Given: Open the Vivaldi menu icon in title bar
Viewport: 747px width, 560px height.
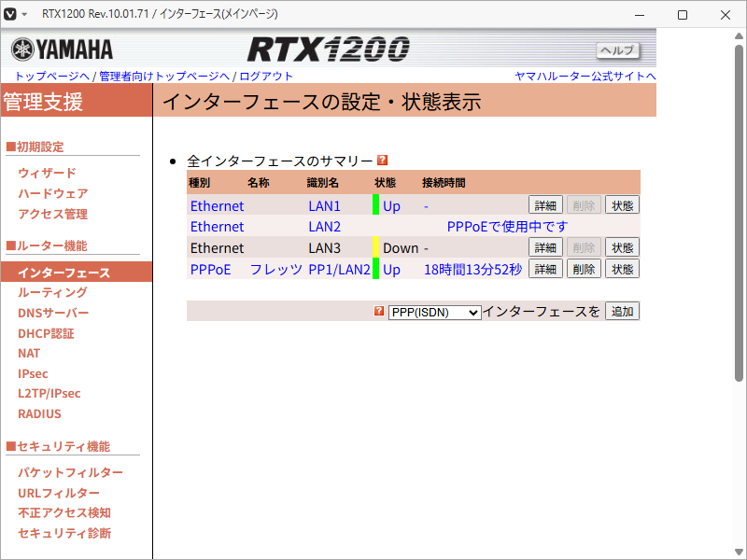Looking at the screenshot, I should (x=10, y=14).
